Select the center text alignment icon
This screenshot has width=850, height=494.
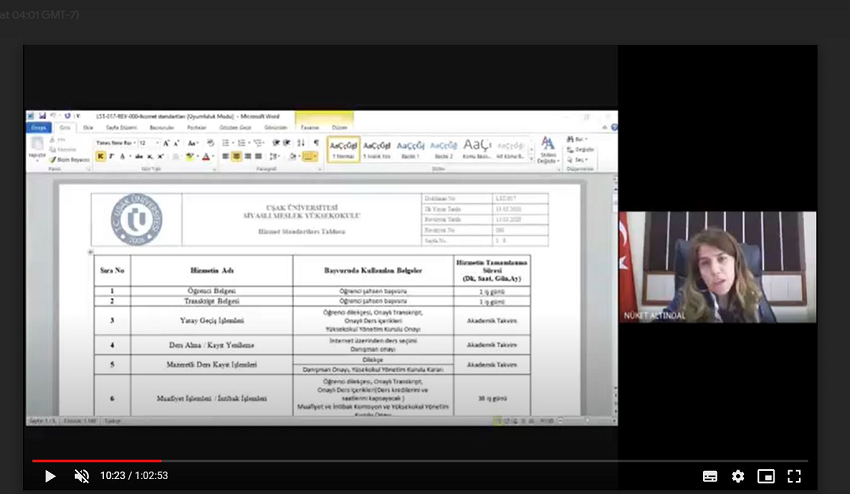pos(237,156)
